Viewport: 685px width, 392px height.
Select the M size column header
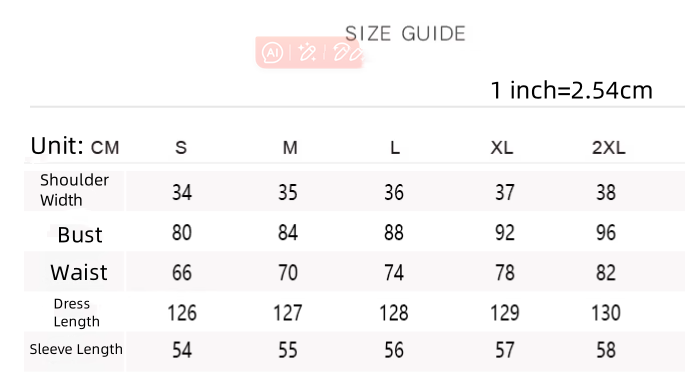point(290,148)
